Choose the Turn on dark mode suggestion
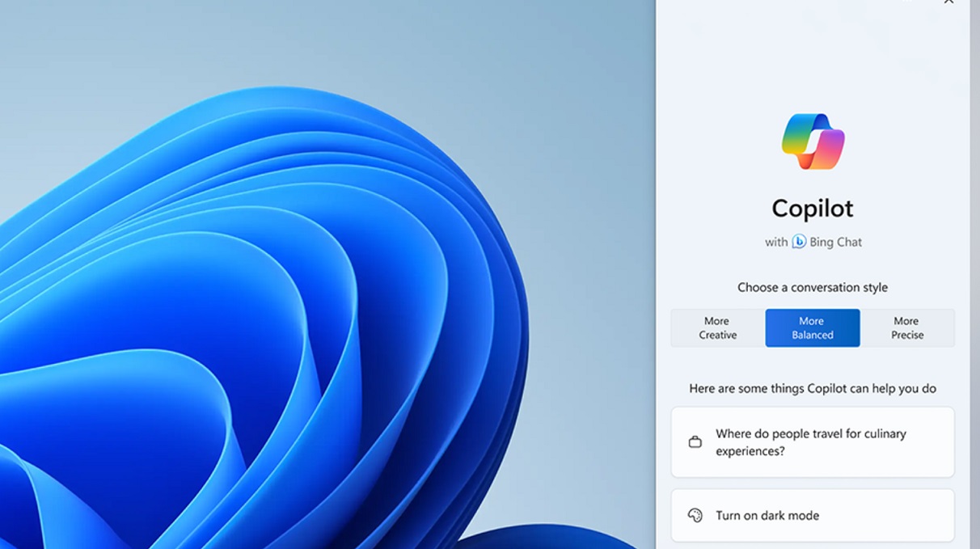This screenshot has width=980, height=549. (813, 515)
